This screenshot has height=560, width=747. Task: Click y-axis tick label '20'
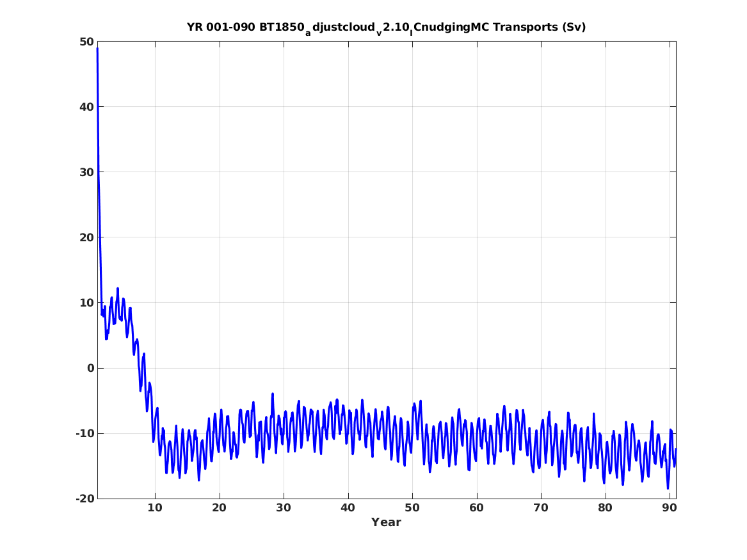(86, 237)
